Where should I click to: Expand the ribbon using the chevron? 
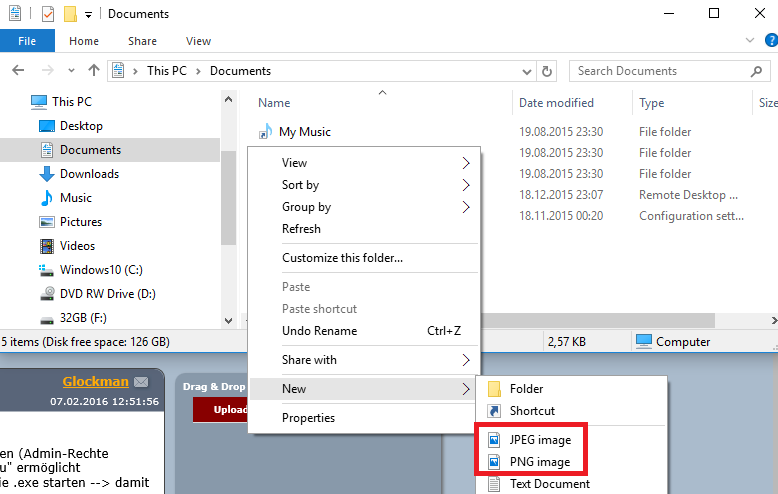click(x=750, y=41)
